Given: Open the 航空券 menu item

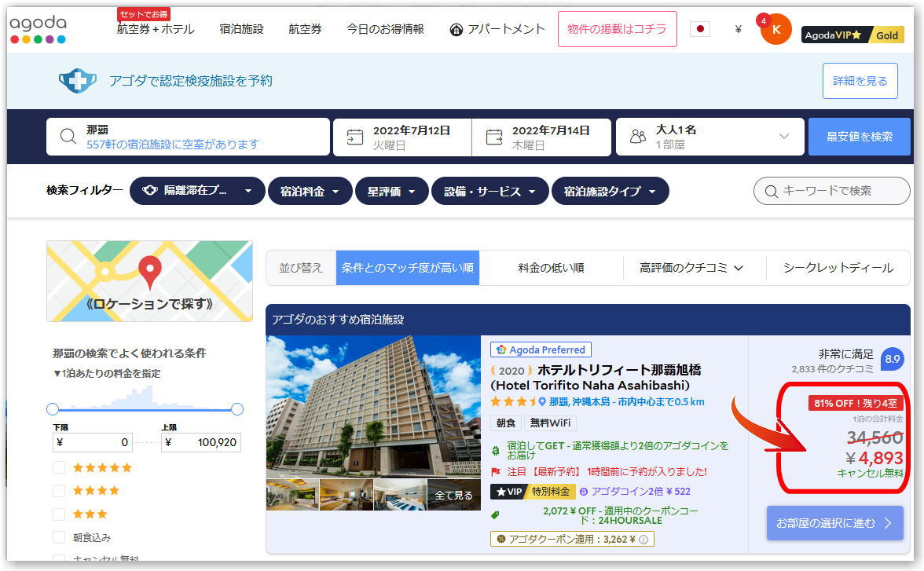Looking at the screenshot, I should click(x=305, y=29).
